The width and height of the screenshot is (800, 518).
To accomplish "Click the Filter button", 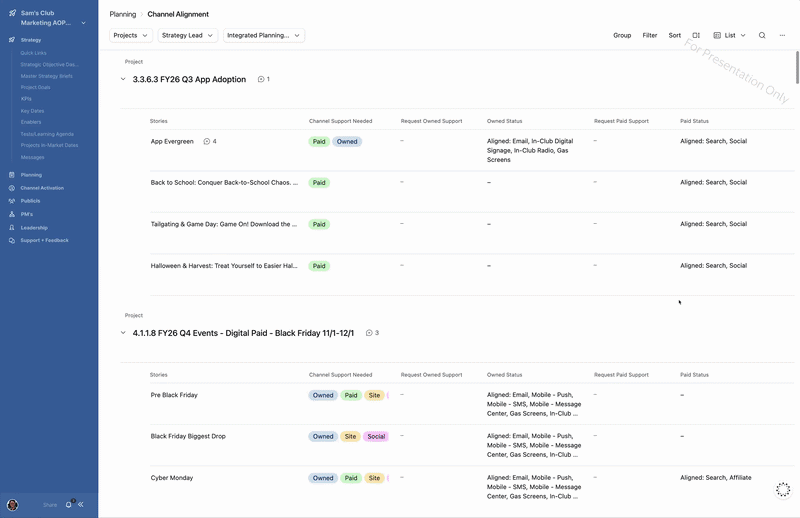I will pos(650,35).
